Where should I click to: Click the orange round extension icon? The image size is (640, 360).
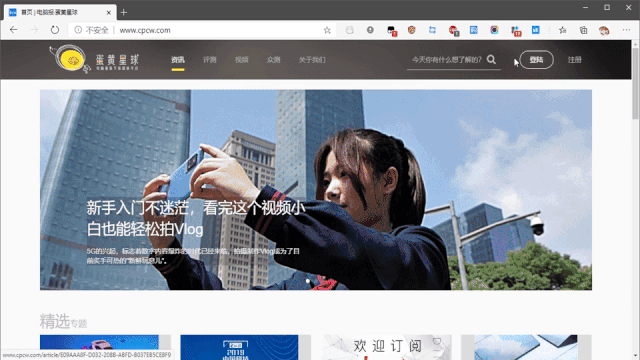tap(411, 30)
